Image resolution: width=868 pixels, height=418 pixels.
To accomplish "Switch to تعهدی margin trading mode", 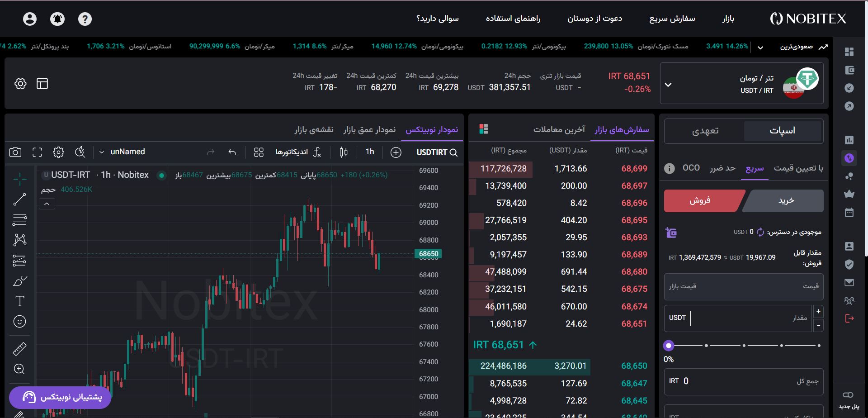I will 705,131.
